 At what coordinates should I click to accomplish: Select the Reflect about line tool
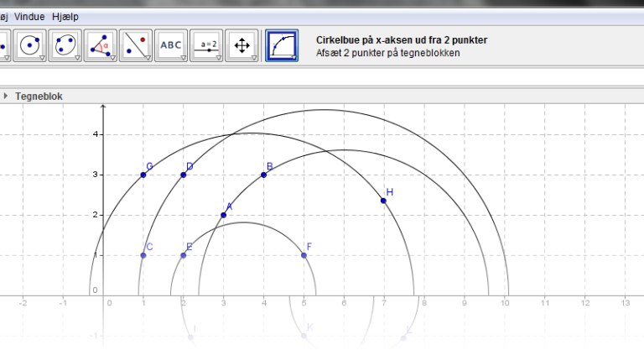coord(135,45)
